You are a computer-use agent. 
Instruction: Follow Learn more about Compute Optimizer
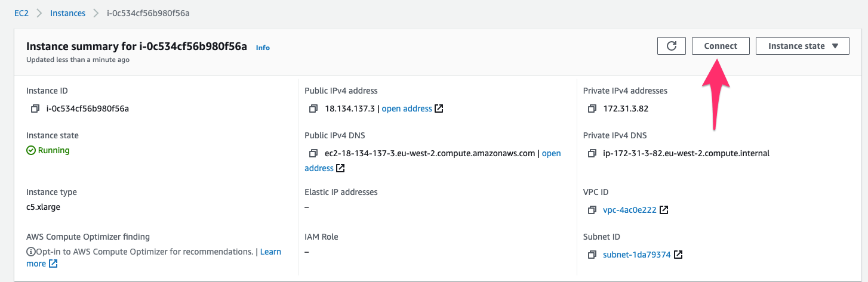click(x=270, y=252)
